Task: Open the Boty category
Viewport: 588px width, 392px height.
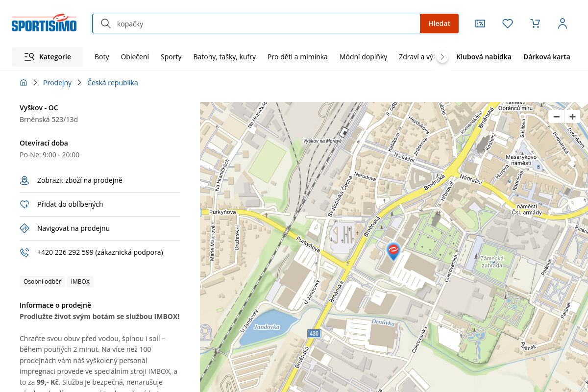Action: pos(102,57)
